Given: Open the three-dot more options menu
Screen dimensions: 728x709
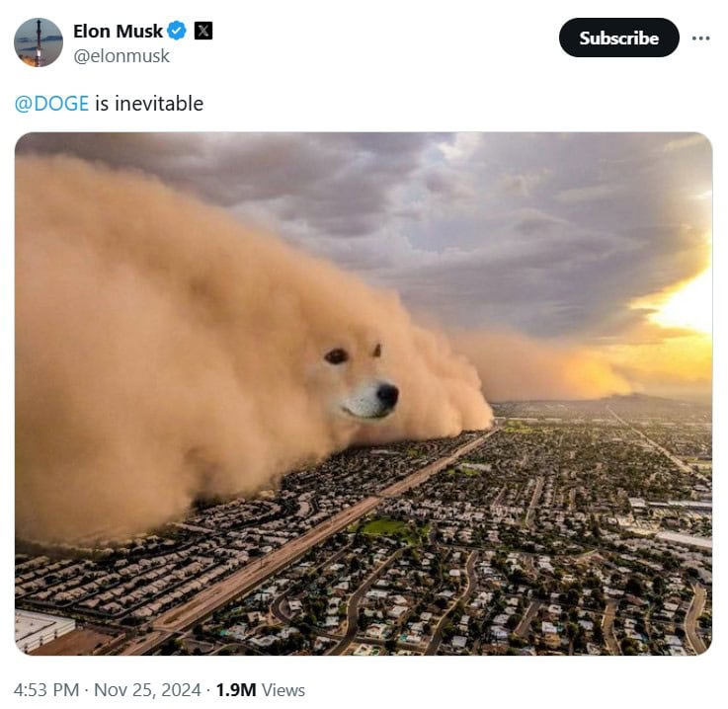Looking at the screenshot, I should coord(700,39).
